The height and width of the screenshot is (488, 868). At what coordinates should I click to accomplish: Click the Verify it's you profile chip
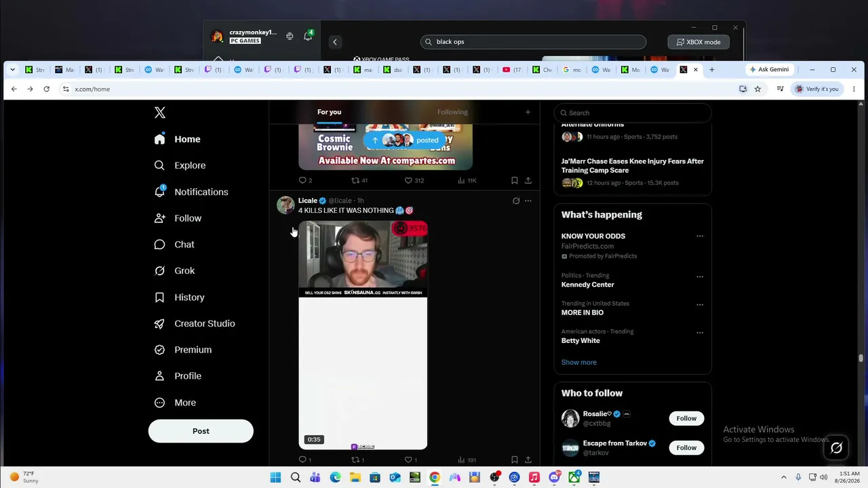point(817,89)
